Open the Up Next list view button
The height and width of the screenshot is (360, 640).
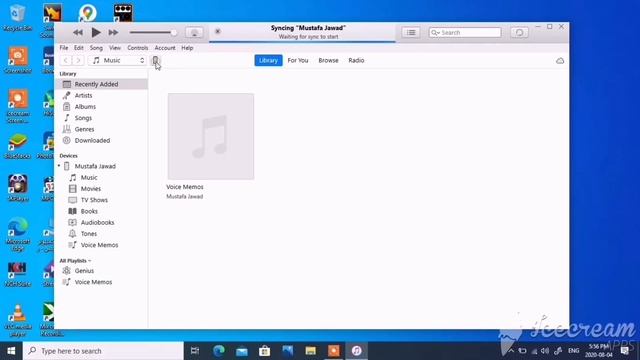(411, 33)
